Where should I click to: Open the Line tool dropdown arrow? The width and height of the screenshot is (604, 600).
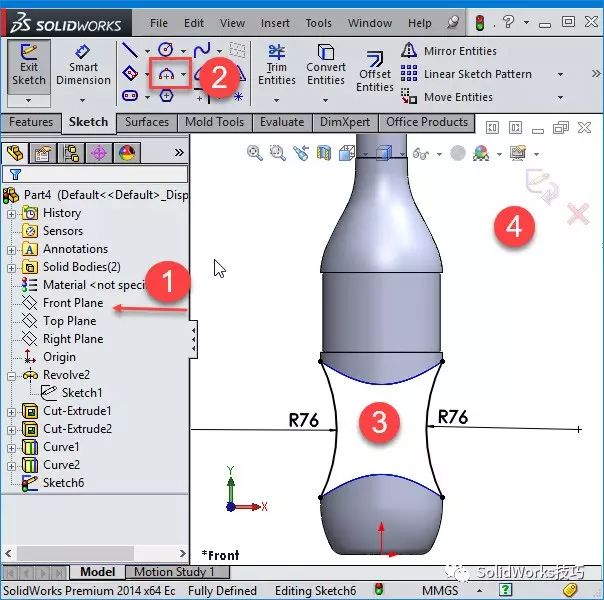148,51
